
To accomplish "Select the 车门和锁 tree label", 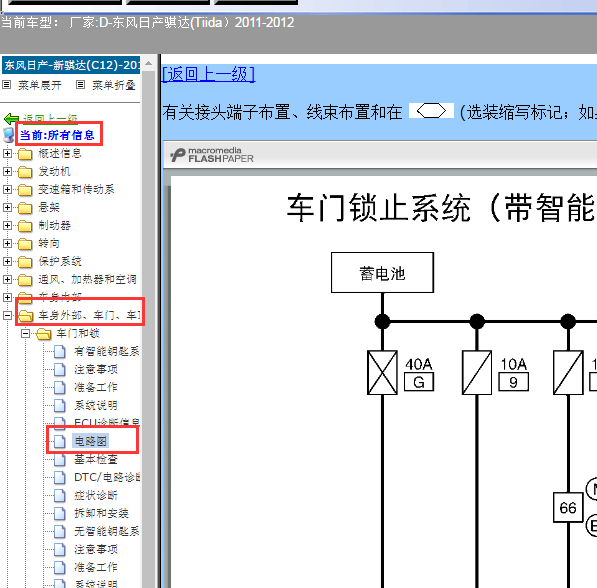I will pyautogui.click(x=78, y=333).
